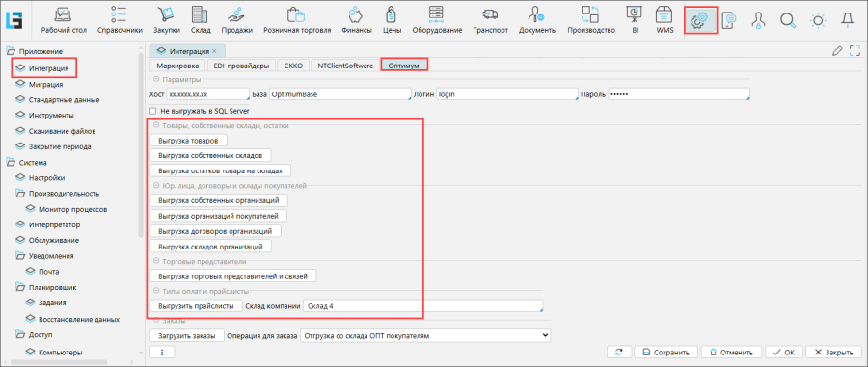Click the Сохранить button

pyautogui.click(x=665, y=353)
